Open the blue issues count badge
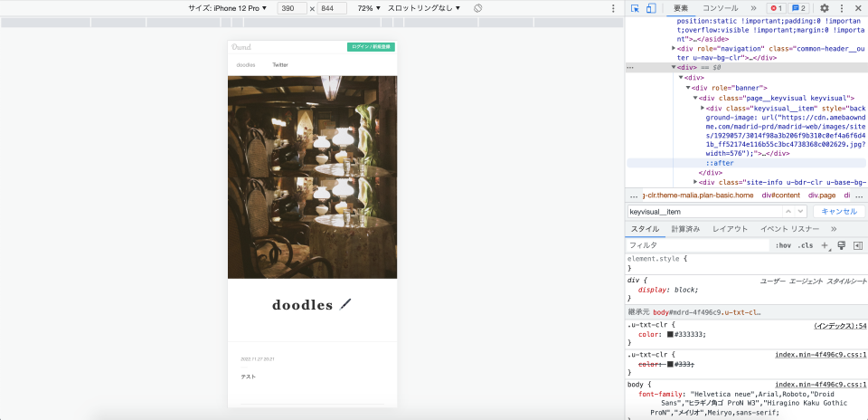This screenshot has width=868, height=420. click(x=797, y=8)
